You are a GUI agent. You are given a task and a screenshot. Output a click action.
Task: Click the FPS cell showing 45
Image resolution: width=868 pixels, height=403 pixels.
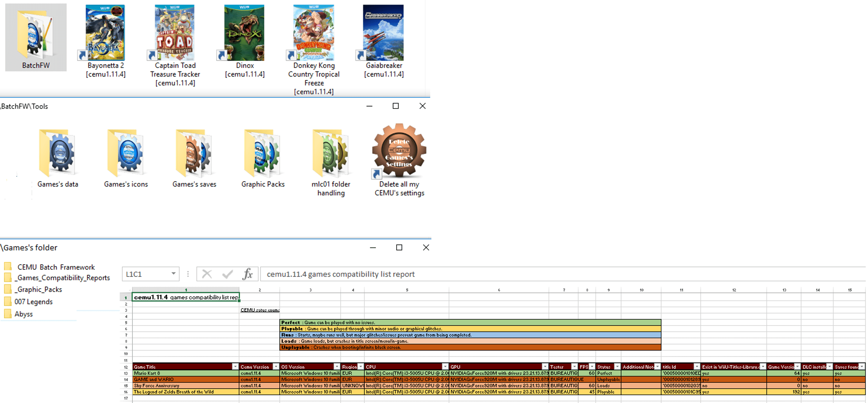coord(587,392)
